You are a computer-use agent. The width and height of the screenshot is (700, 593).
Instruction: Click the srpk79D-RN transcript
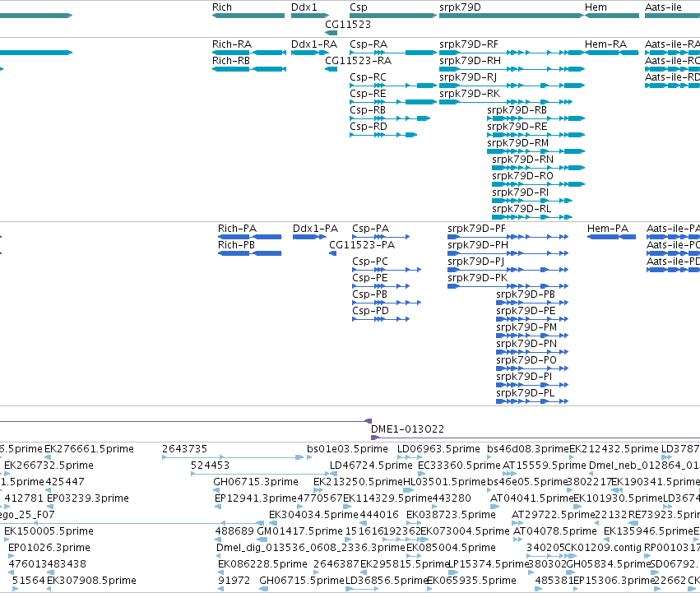(x=523, y=160)
